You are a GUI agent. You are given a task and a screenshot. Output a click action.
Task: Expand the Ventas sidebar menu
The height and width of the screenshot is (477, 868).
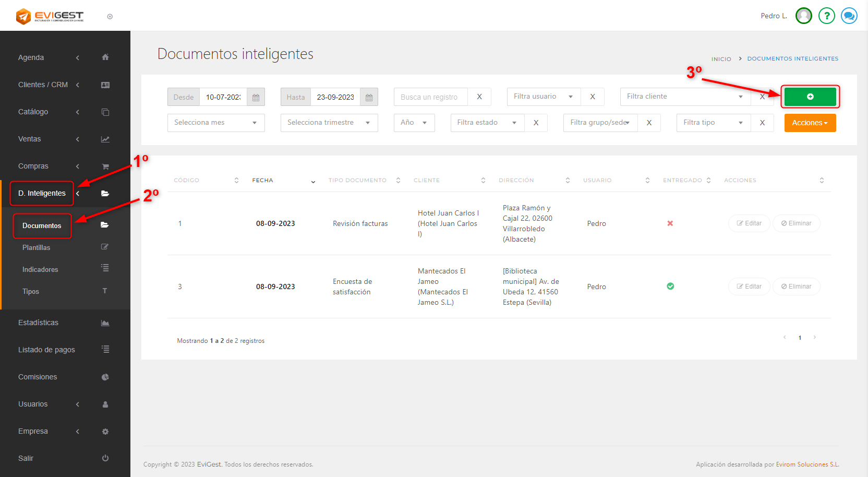30,139
